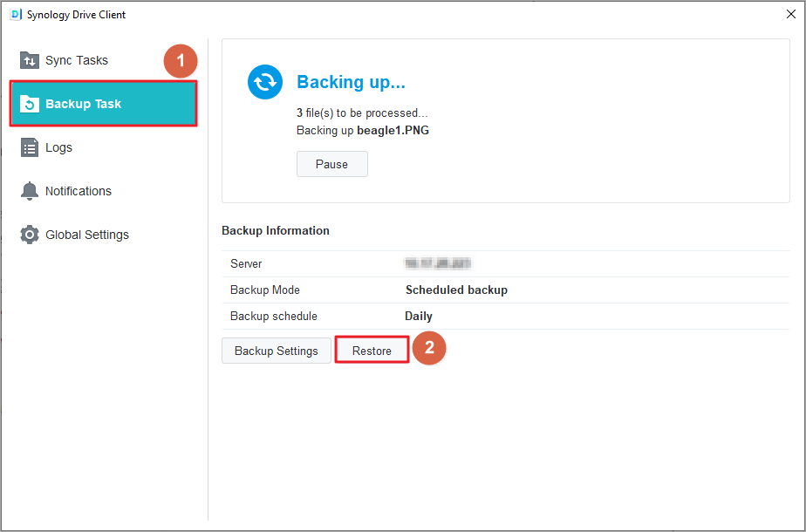
Task: Click the orange badge numbered 2
Action: pos(429,348)
